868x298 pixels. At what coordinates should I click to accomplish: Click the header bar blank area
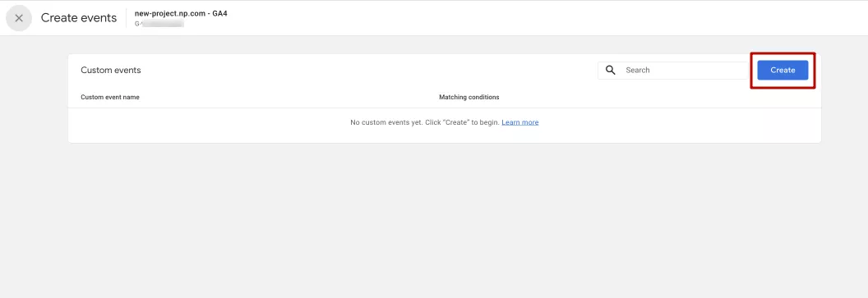542,18
